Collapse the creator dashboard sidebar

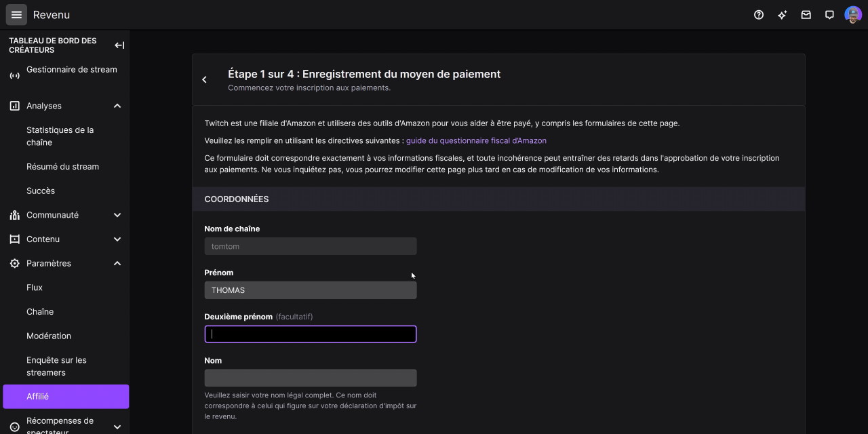(119, 45)
